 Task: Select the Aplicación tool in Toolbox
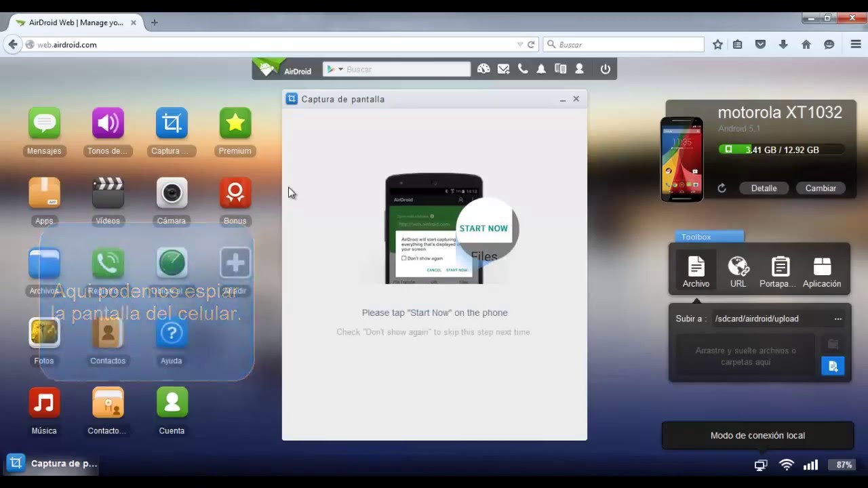pos(822,272)
